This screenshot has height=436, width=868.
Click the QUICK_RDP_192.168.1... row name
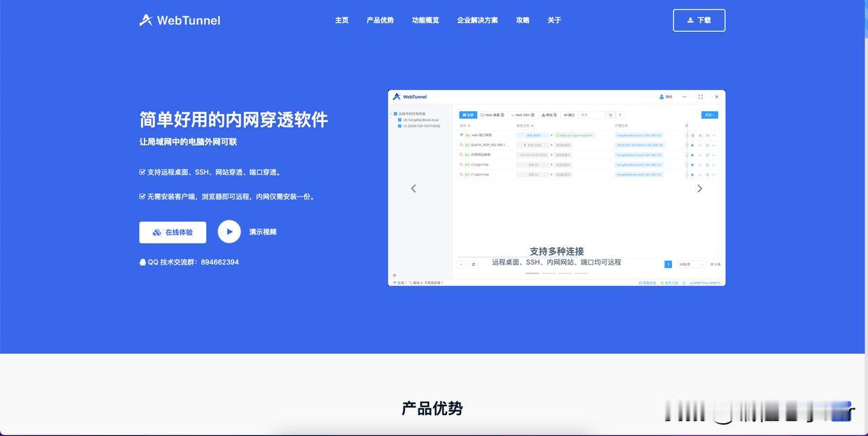pyautogui.click(x=490, y=145)
